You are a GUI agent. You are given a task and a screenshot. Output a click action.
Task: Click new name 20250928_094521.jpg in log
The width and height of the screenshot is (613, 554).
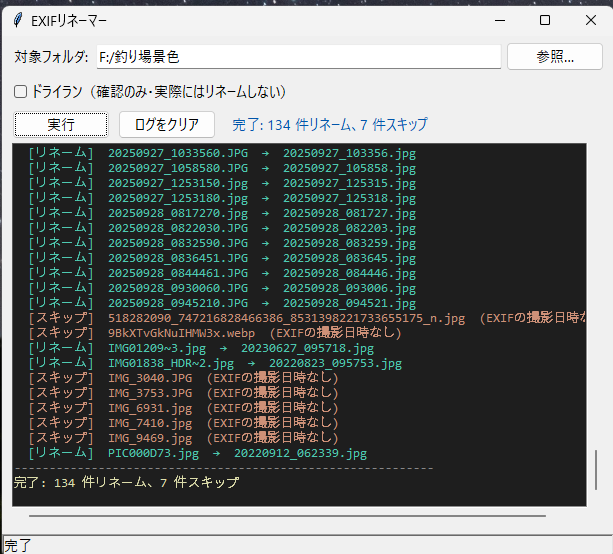350,304
